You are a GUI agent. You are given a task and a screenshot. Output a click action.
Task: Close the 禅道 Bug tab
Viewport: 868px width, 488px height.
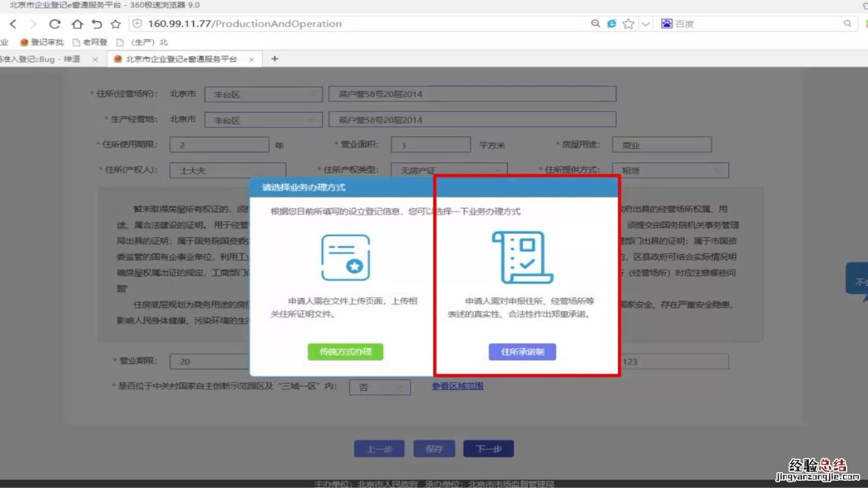tap(95, 59)
